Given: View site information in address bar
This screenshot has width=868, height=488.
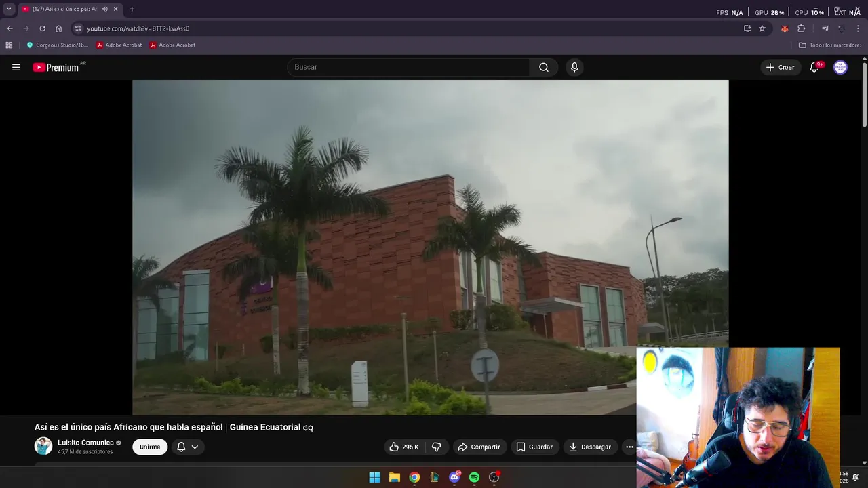Looking at the screenshot, I should point(78,28).
